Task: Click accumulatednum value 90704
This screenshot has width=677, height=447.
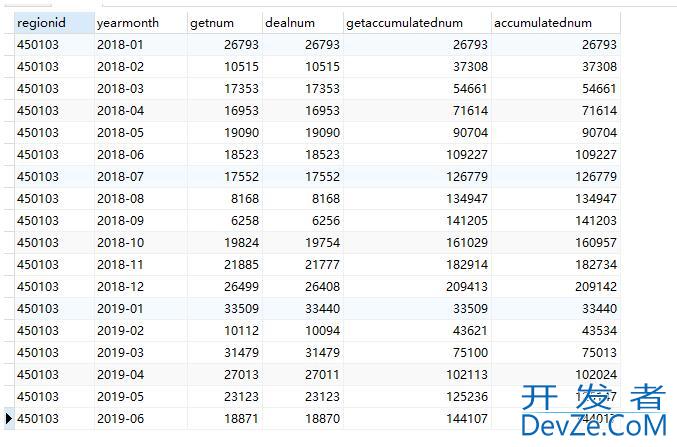Action: 556,133
